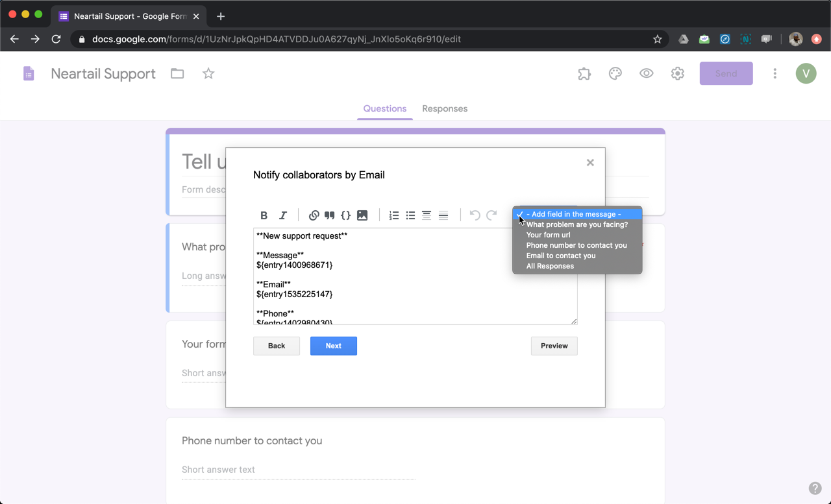Viewport: 831px width, 504px height.
Task: Open Google account avatar V
Action: (806, 74)
